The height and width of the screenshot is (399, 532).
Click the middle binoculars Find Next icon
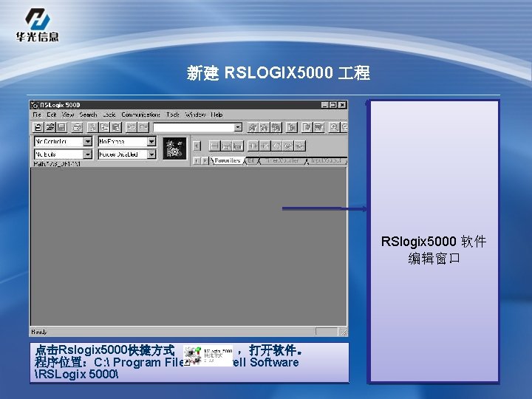265,127
